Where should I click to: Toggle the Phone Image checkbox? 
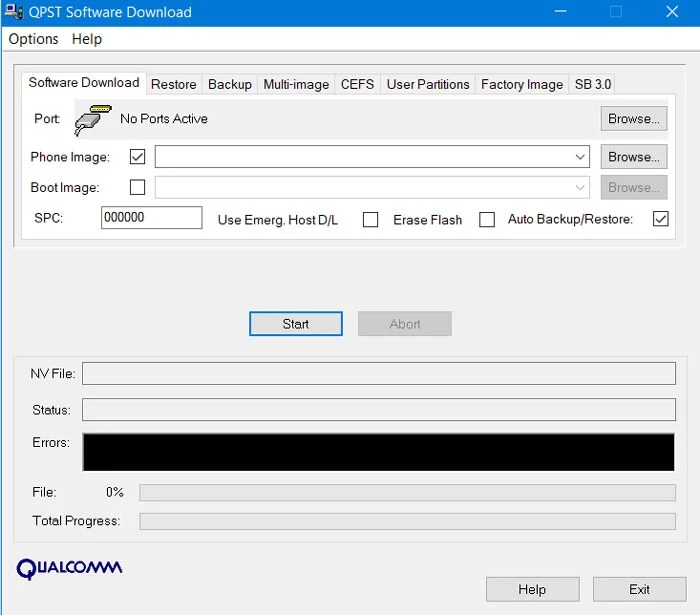click(138, 157)
